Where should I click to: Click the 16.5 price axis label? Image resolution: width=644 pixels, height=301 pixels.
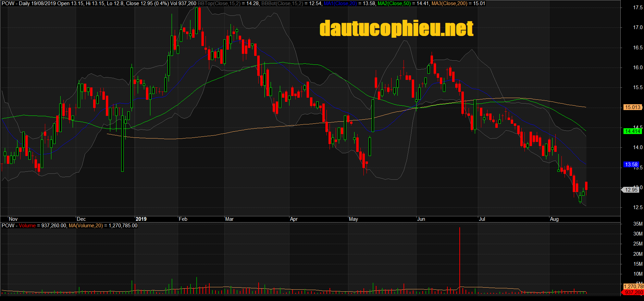(637, 48)
